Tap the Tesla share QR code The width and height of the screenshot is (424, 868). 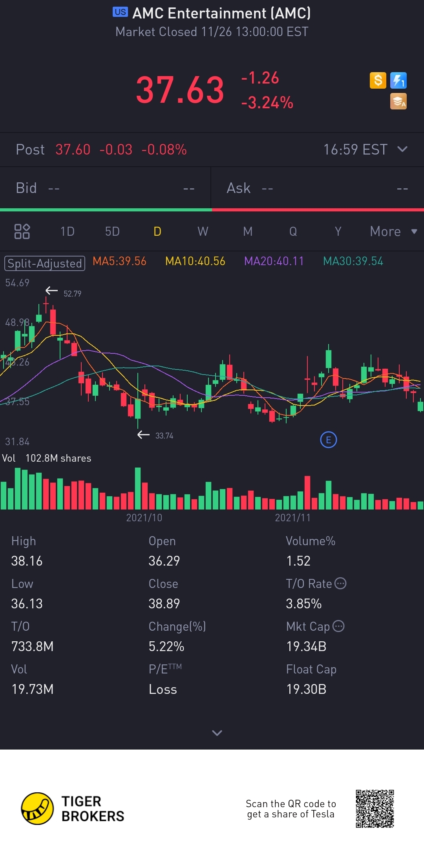(375, 809)
